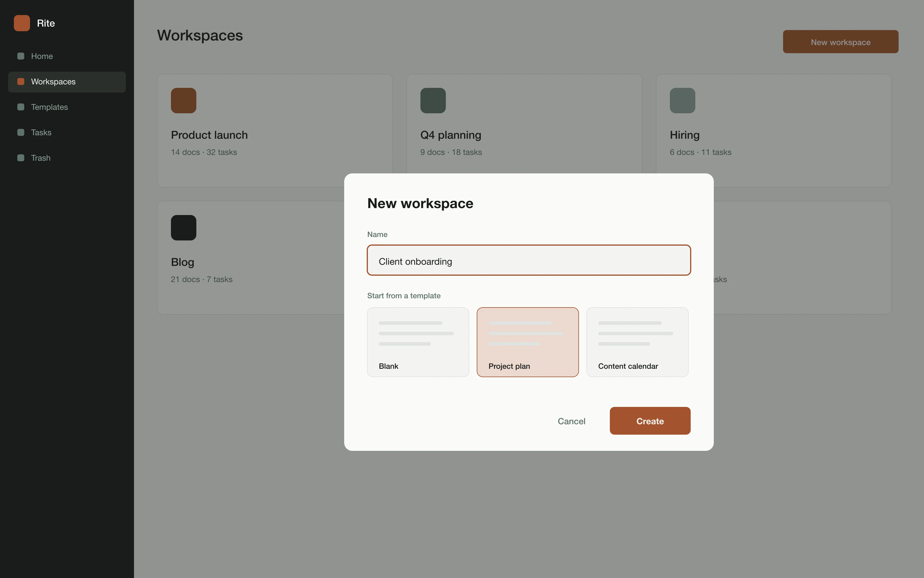Click the Templates sidebar icon

[x=21, y=107]
